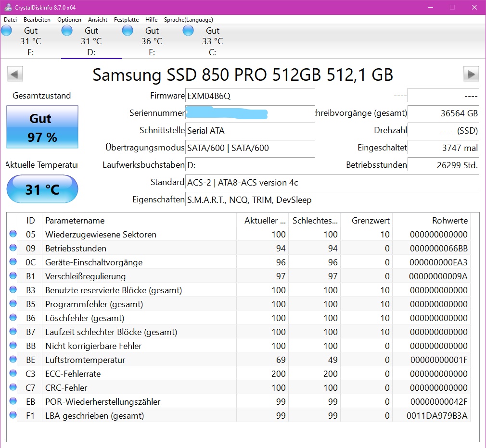Screen dimensions: 486x448
Task: Select the Wiederzugewiesene Sektoren row name
Action: coord(101,235)
